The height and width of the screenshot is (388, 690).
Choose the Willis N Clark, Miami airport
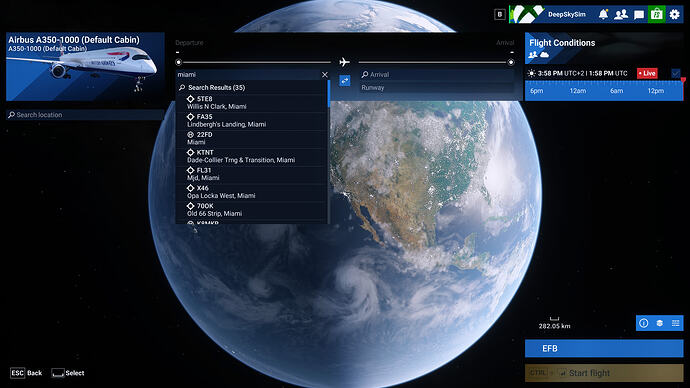[x=252, y=102]
